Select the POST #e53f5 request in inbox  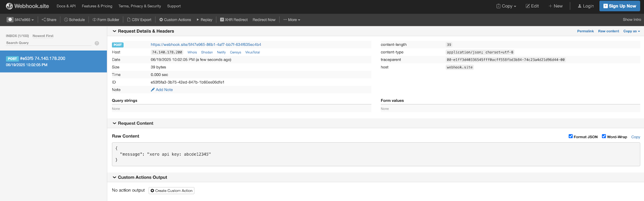pyautogui.click(x=53, y=62)
